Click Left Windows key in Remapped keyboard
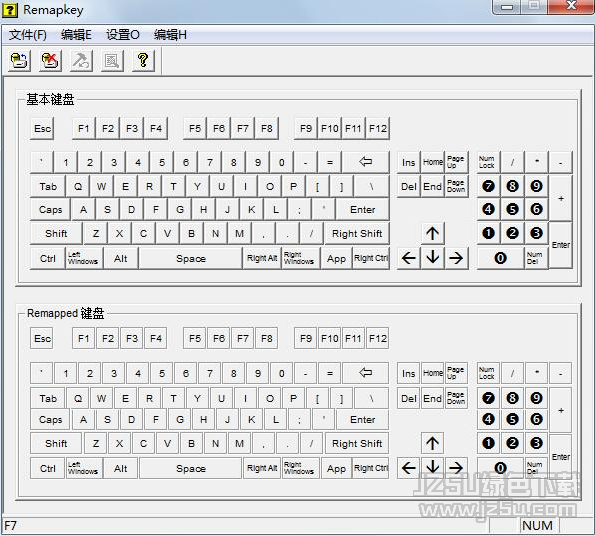 point(83,468)
